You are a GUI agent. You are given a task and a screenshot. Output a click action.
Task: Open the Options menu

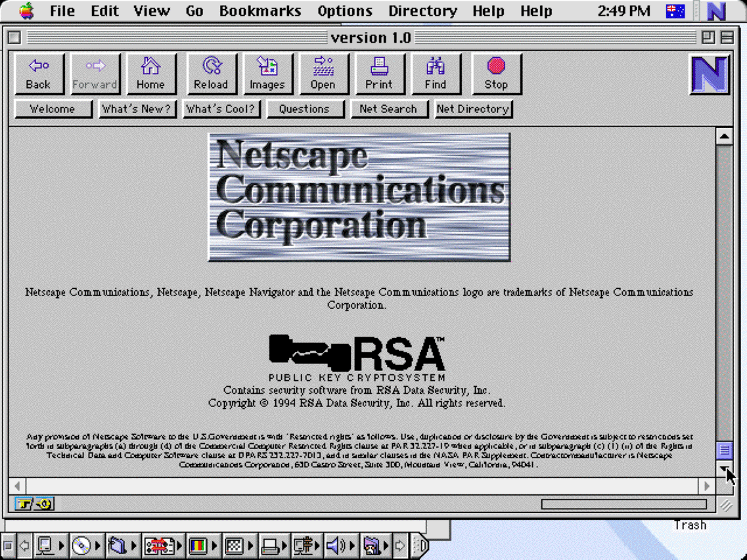tap(345, 11)
